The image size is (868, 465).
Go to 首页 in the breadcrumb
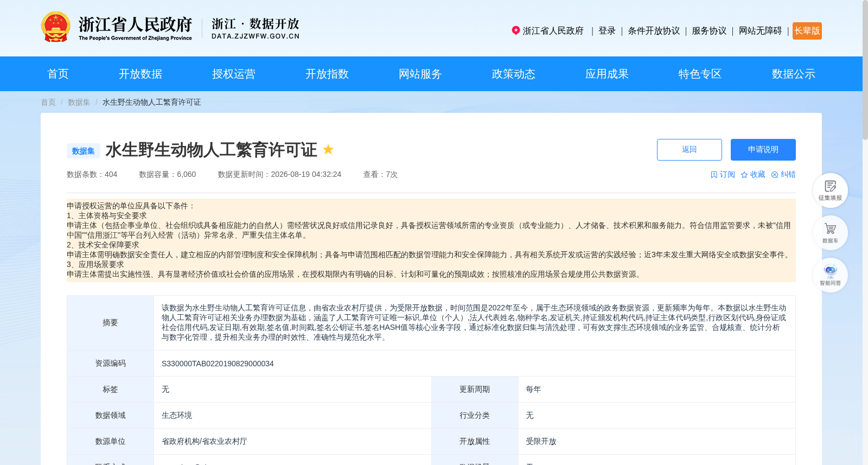[48, 102]
